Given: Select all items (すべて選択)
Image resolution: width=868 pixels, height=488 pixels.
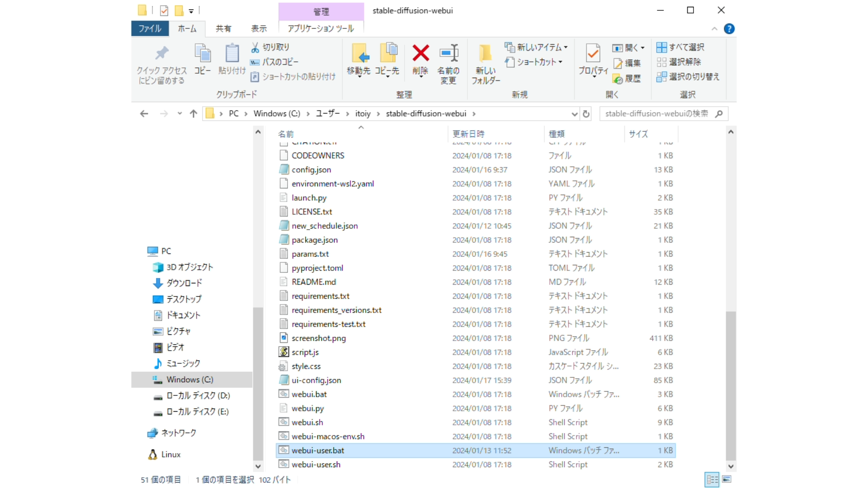Looking at the screenshot, I should (x=680, y=47).
